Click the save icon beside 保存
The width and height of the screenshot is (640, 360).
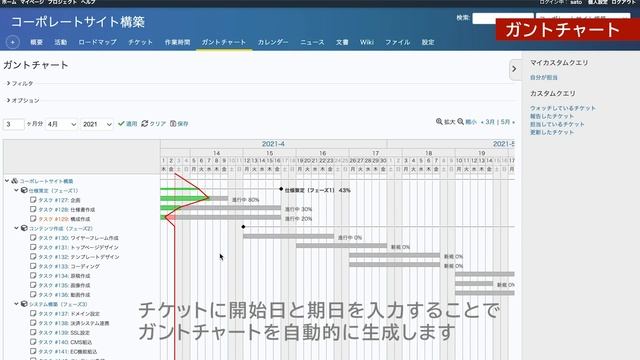(x=173, y=123)
